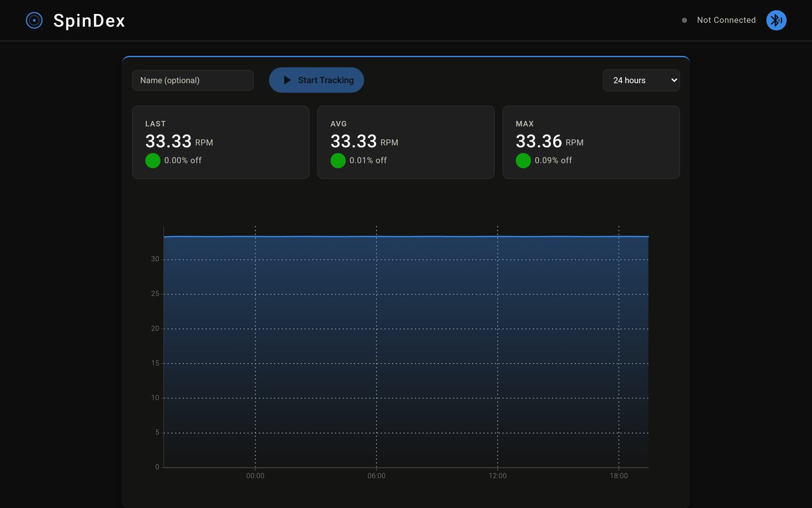Image resolution: width=812 pixels, height=508 pixels.
Task: Click the Name (optional) input field
Action: pos(193,80)
